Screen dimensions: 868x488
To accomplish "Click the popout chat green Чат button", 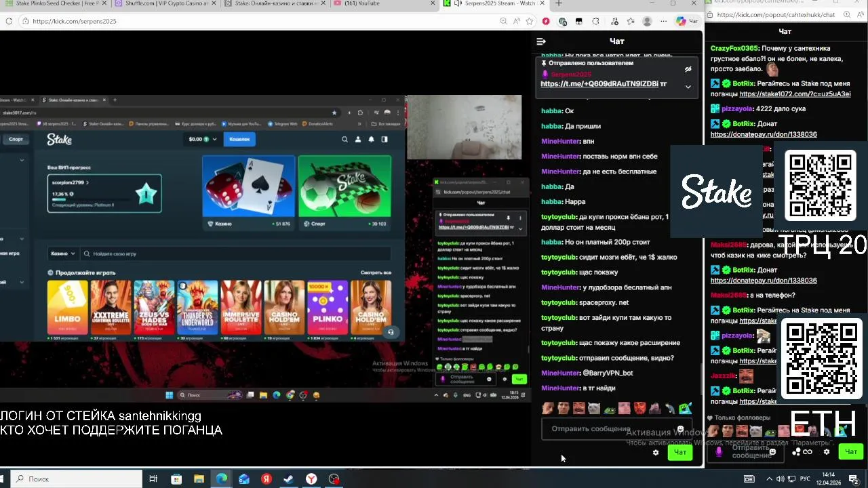I will (x=851, y=451).
